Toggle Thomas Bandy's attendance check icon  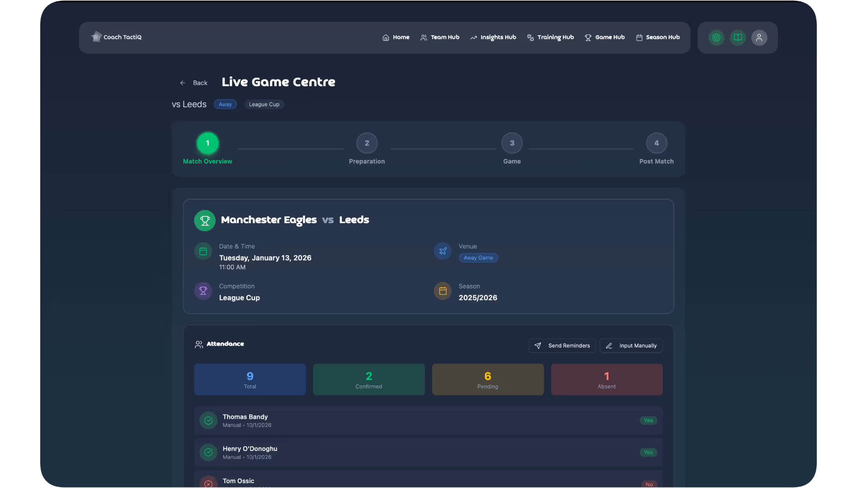208,421
